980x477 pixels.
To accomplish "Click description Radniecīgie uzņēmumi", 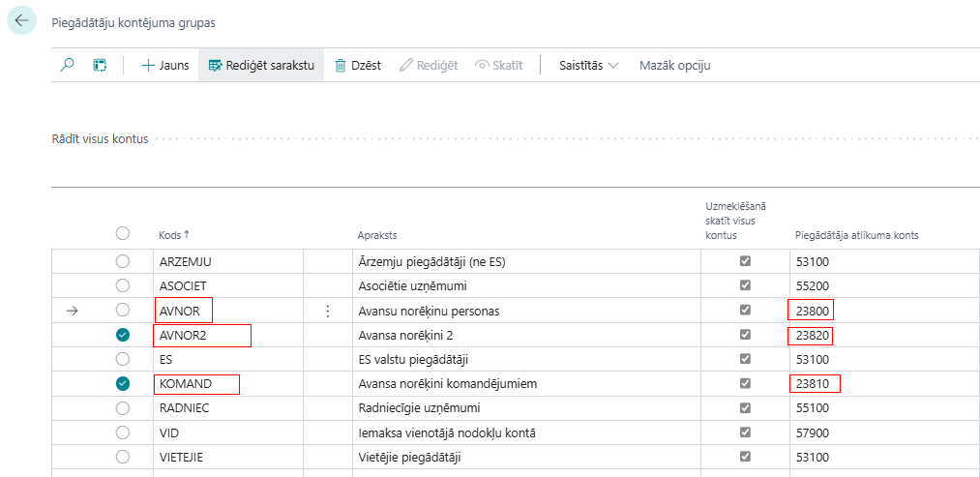I will (418, 408).
